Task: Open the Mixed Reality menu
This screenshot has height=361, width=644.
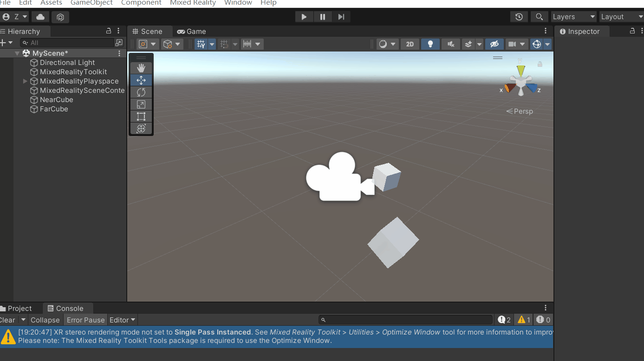Action: [x=193, y=3]
